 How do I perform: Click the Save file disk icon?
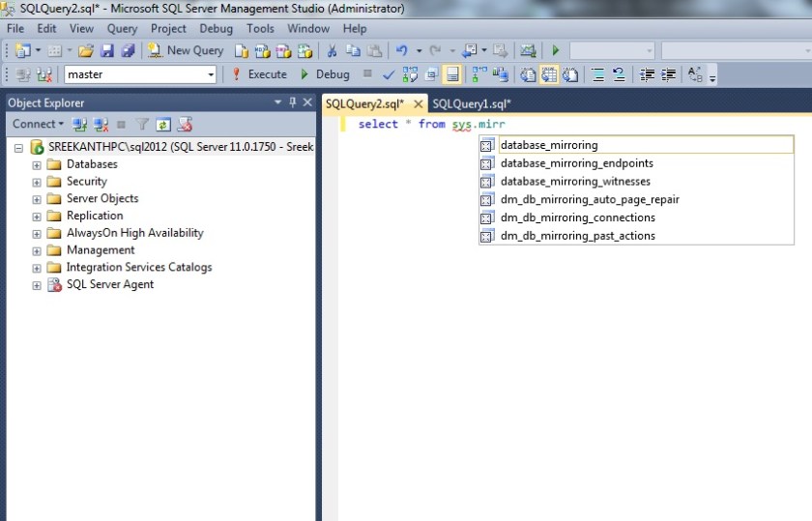(107, 50)
